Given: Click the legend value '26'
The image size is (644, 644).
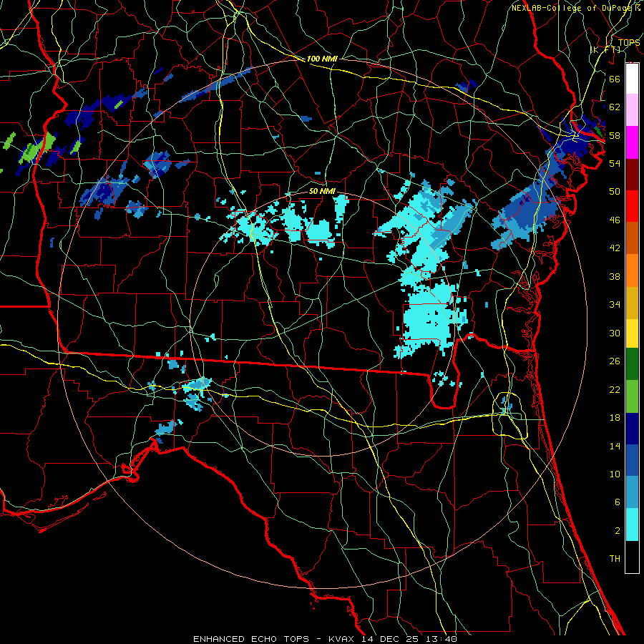Looking at the screenshot, I should (x=615, y=361).
